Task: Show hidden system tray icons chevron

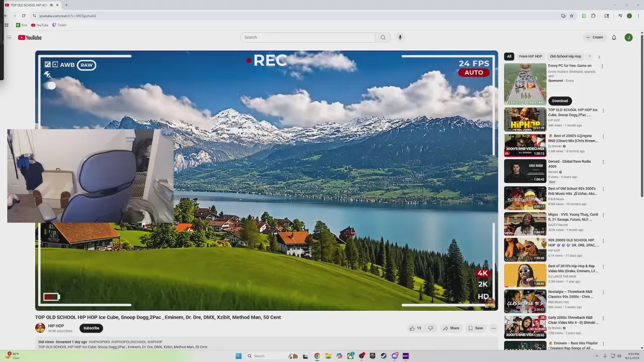Action: click(x=597, y=356)
